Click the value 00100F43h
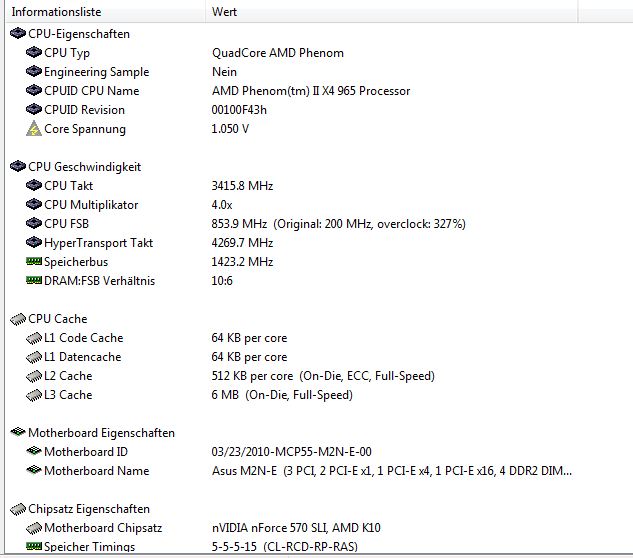Viewport: 633px width, 558px height. point(239,110)
